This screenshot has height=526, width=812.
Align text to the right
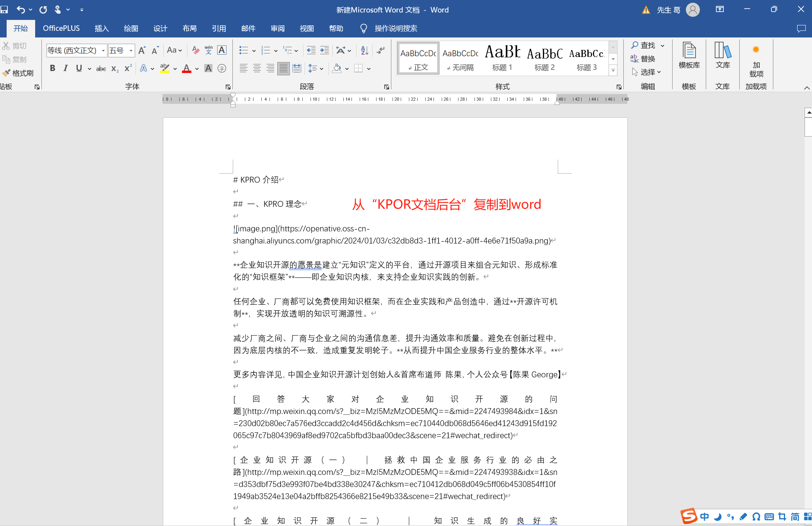coord(270,69)
